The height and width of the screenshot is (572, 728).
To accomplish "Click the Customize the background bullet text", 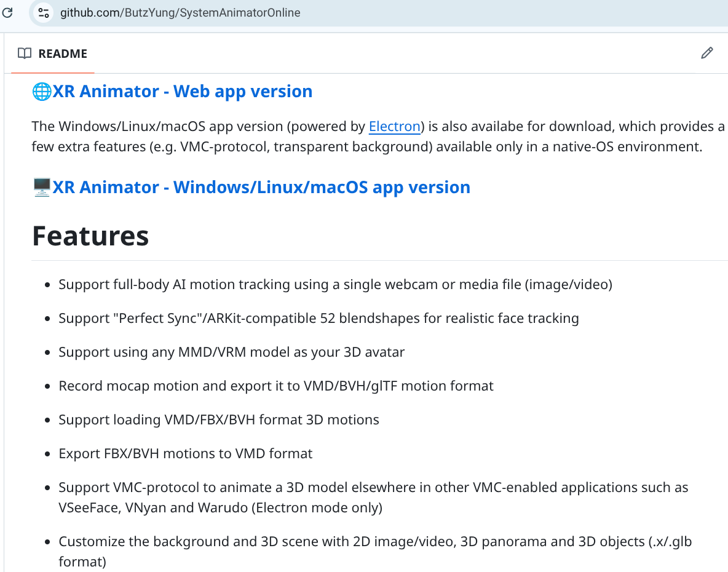I will tap(375, 542).
